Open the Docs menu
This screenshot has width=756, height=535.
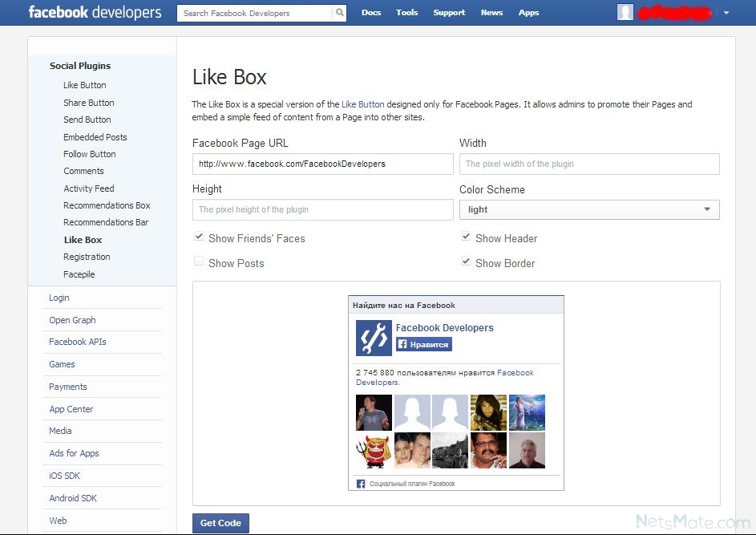tap(370, 13)
